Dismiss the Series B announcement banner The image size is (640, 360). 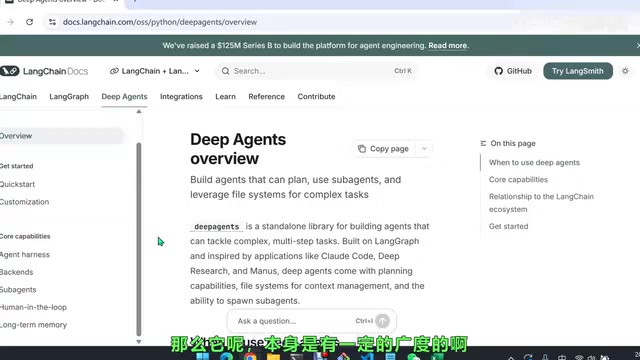pyautogui.click(x=638, y=45)
